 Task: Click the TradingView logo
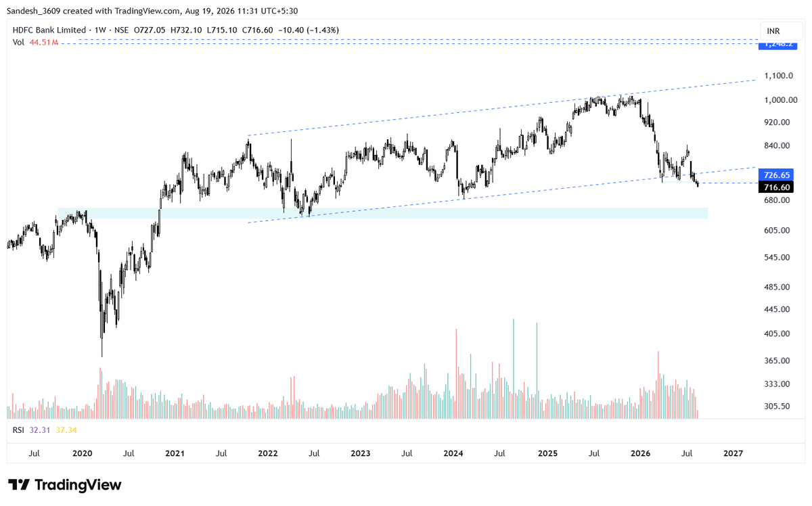point(65,484)
